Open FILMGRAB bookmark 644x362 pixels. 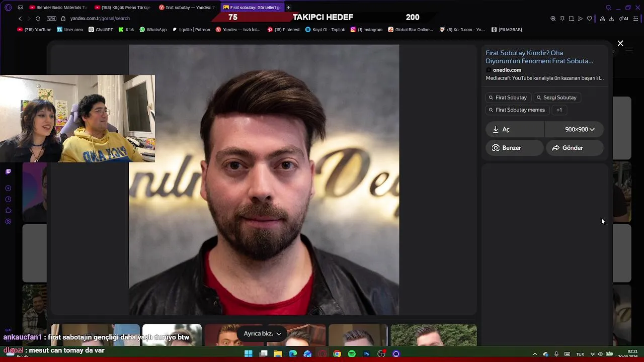tap(507, 30)
